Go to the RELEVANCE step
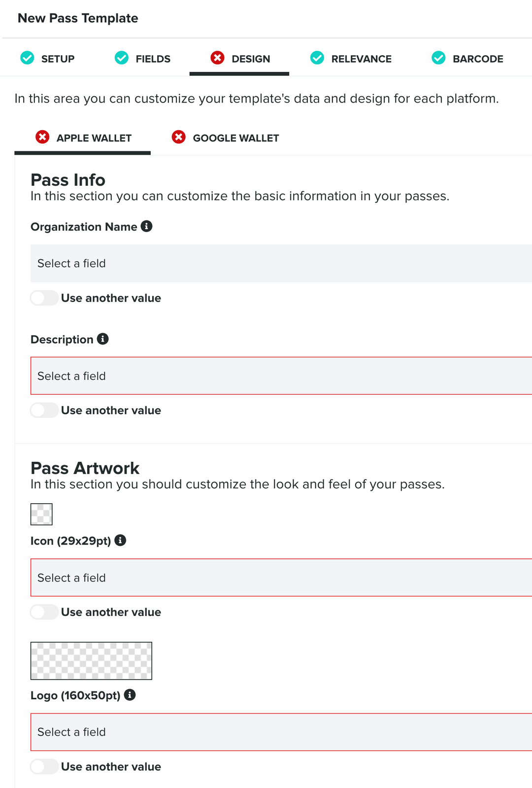 pyautogui.click(x=361, y=58)
